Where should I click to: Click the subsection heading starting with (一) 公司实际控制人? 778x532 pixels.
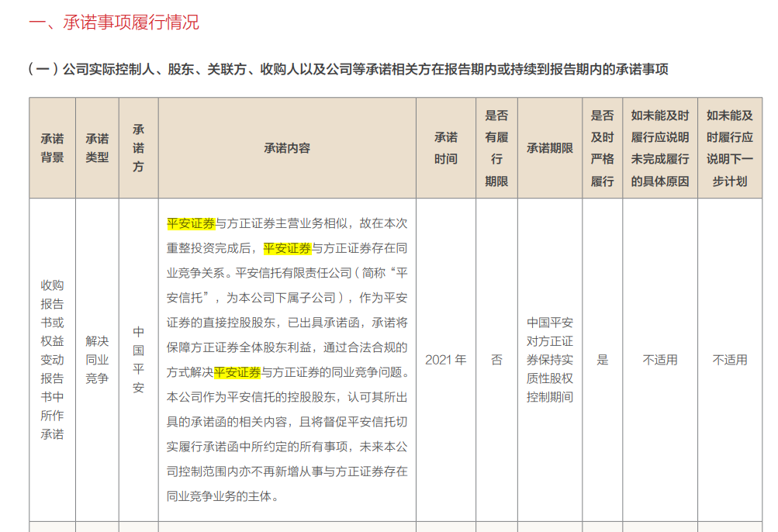pyautogui.click(x=348, y=69)
